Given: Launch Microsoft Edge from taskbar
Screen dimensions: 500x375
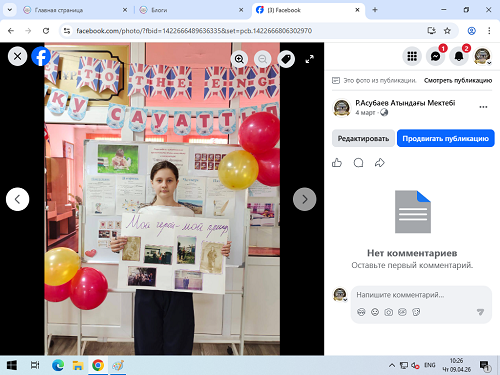Looking at the screenshot, I should (58, 365).
